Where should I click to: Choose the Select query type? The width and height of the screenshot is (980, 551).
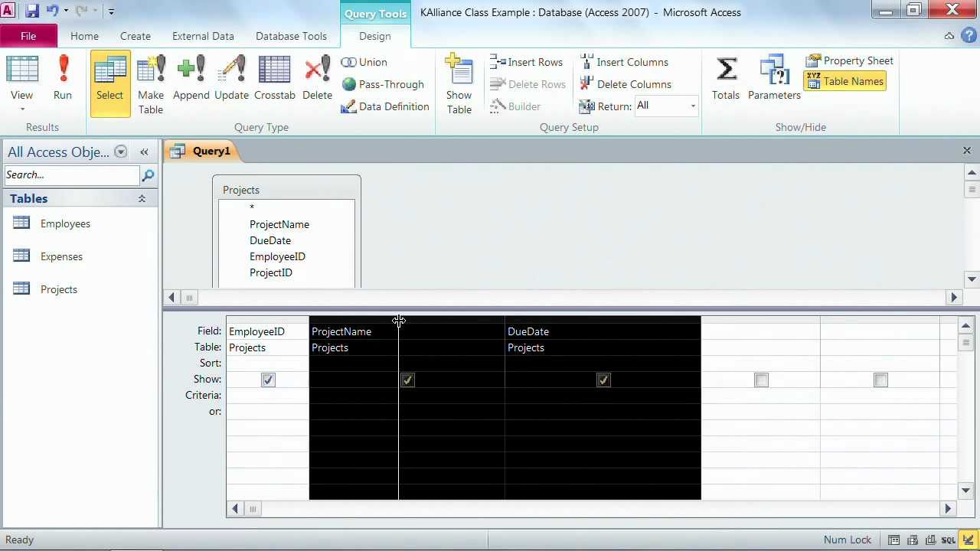point(109,83)
